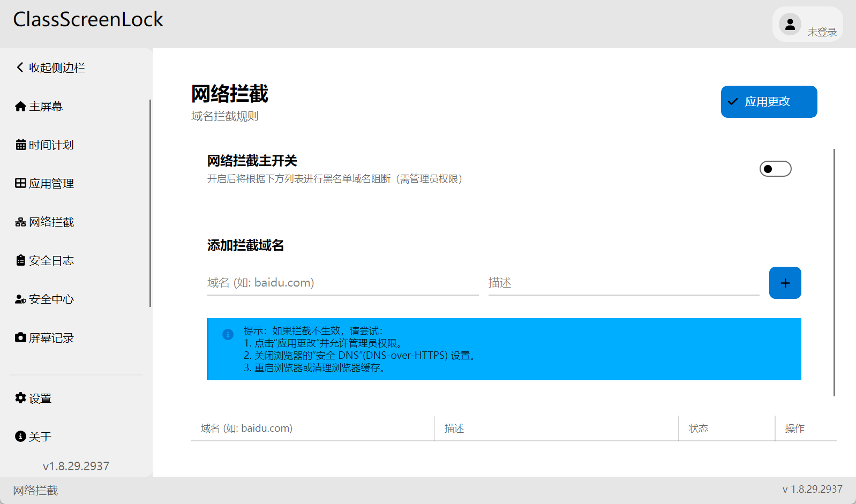Click the sidebar vertical scrollbar
The width and height of the screenshot is (856, 504).
(x=150, y=204)
